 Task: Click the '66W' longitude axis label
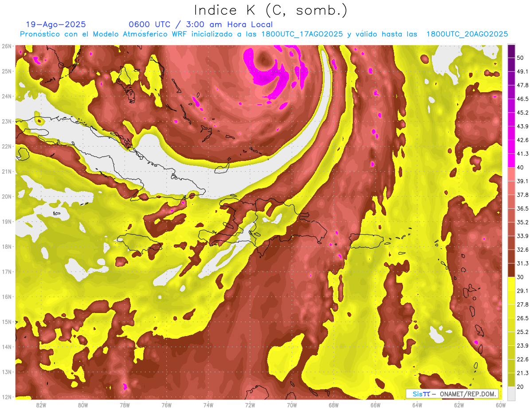point(375,405)
